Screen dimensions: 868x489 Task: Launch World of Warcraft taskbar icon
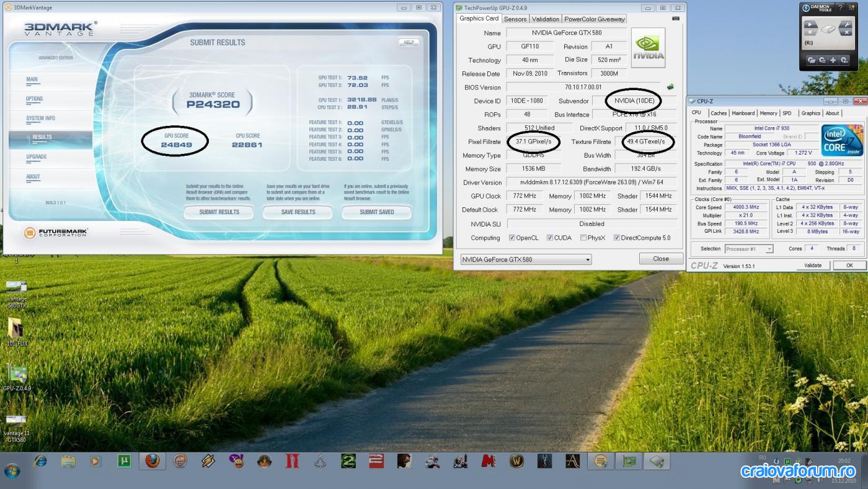point(516,461)
